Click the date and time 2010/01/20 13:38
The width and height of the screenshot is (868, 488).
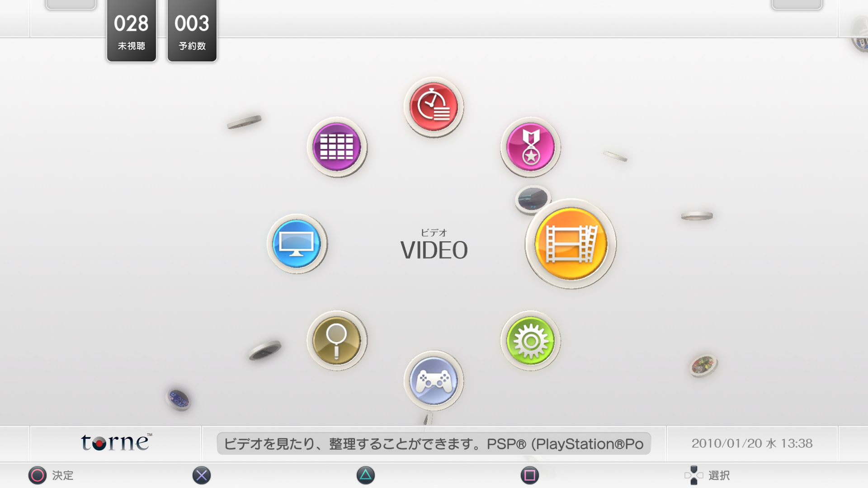coord(752,443)
